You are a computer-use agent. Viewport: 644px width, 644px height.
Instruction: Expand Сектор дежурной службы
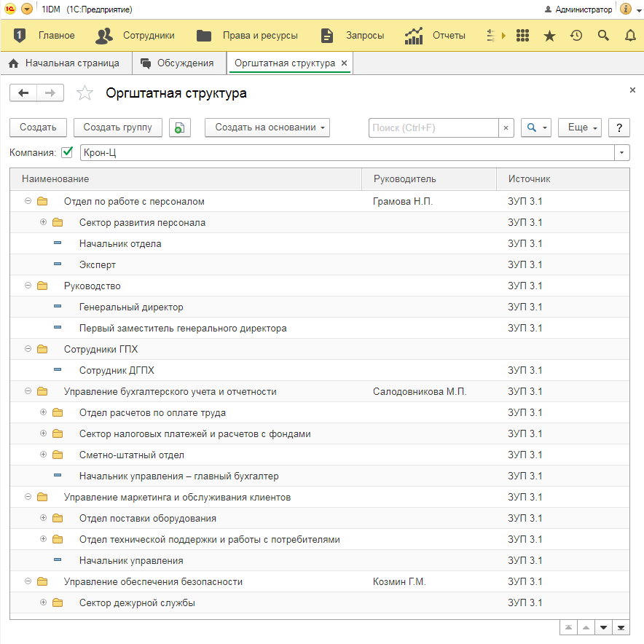click(x=43, y=602)
